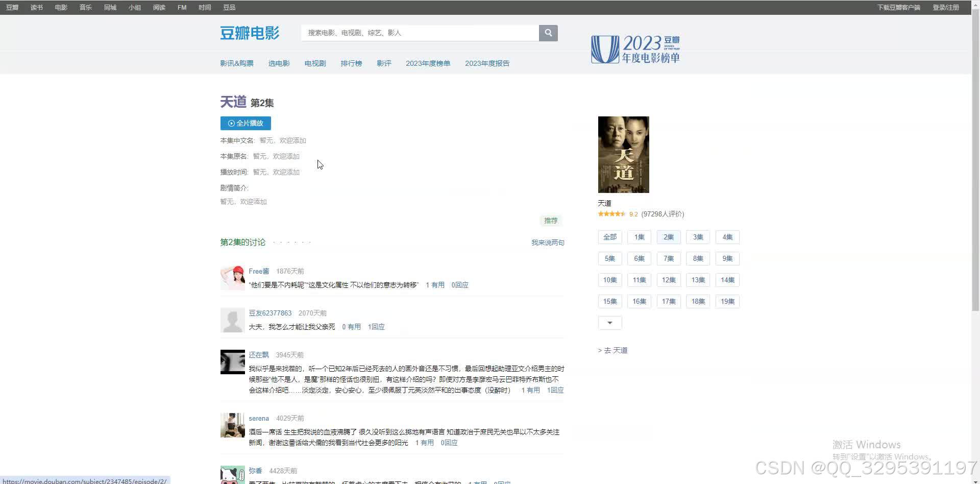This screenshot has width=980, height=484.
Task: Go to 豆瓣 in top bar
Action: click(12, 7)
